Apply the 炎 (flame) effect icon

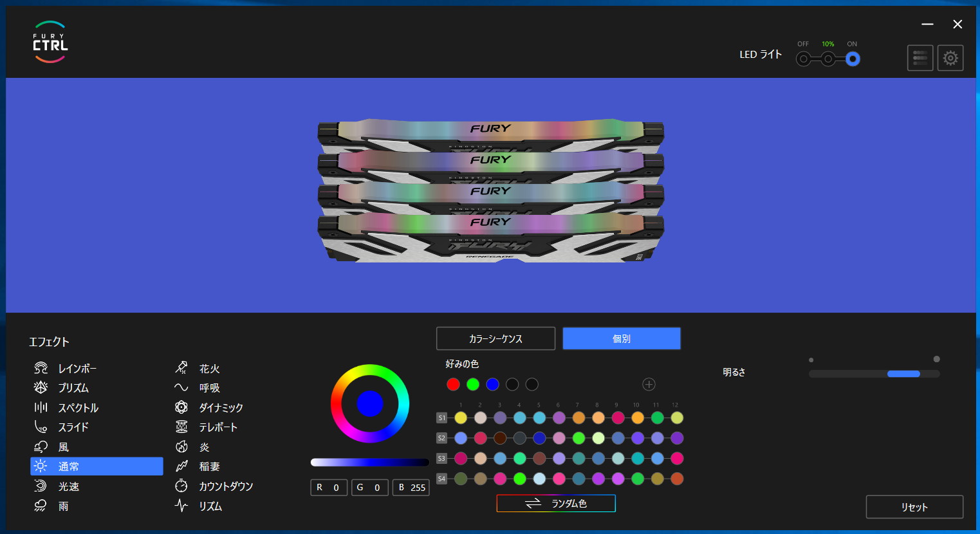(x=181, y=447)
